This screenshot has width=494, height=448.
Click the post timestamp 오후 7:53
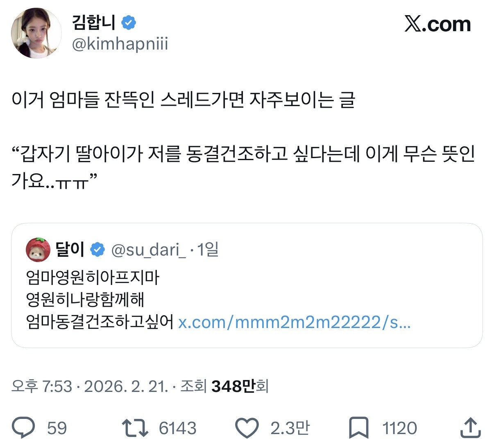pyautogui.click(x=42, y=386)
